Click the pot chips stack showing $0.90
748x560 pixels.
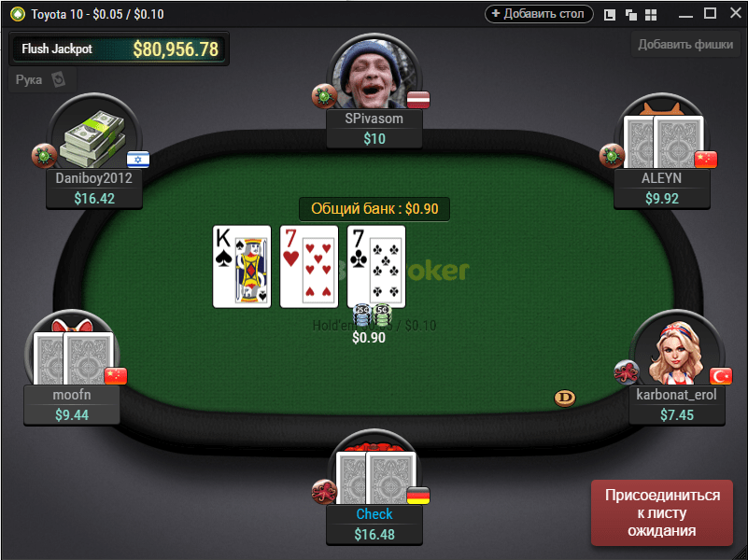pyautogui.click(x=373, y=315)
